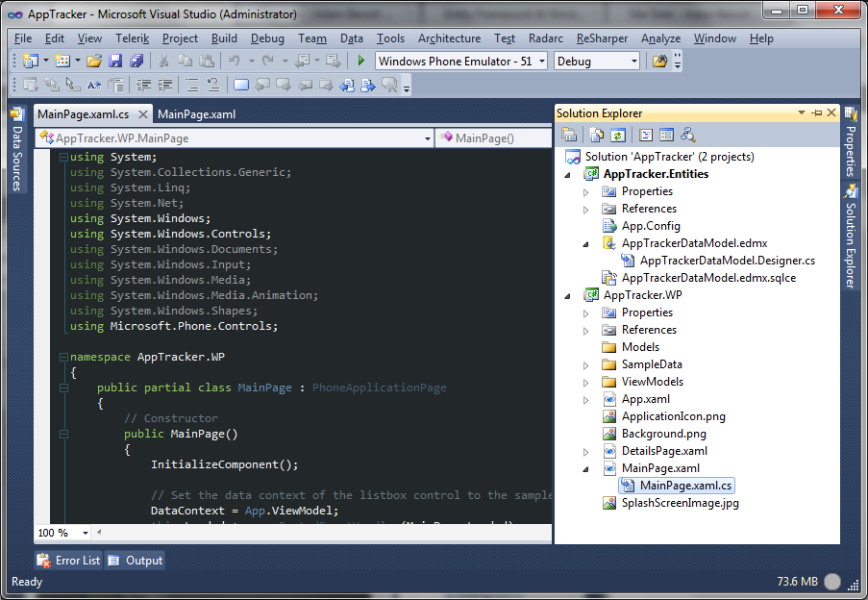Click Solution Explorer's Refresh icon
This screenshot has width=868, height=600.
pyautogui.click(x=618, y=135)
